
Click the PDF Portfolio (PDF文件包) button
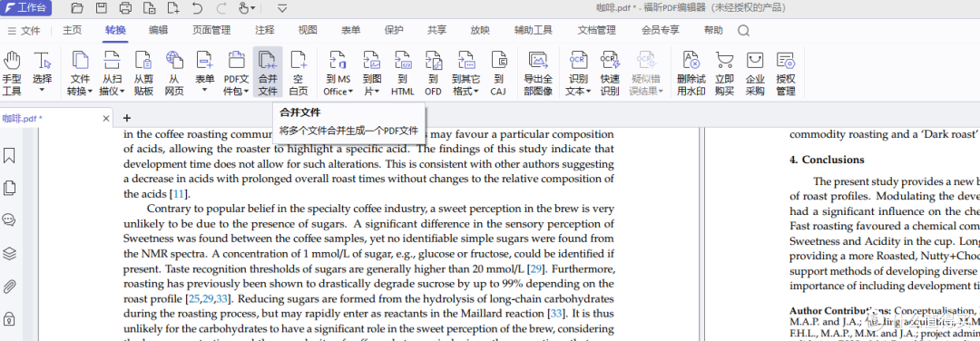click(x=236, y=73)
